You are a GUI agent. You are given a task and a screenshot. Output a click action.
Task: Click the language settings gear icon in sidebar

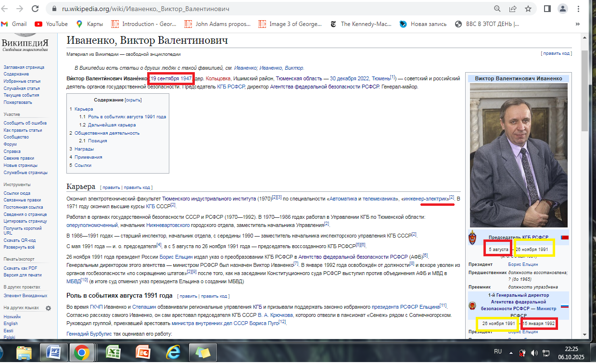click(x=48, y=308)
